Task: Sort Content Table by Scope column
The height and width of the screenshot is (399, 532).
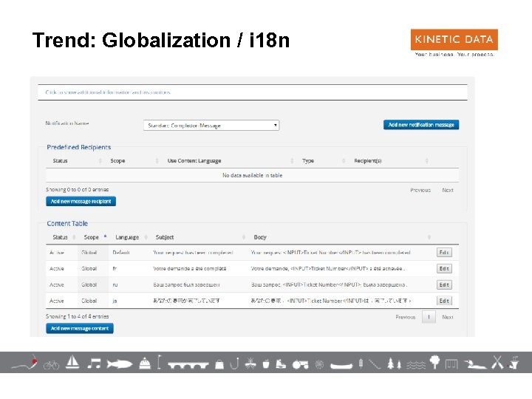Action: point(92,237)
